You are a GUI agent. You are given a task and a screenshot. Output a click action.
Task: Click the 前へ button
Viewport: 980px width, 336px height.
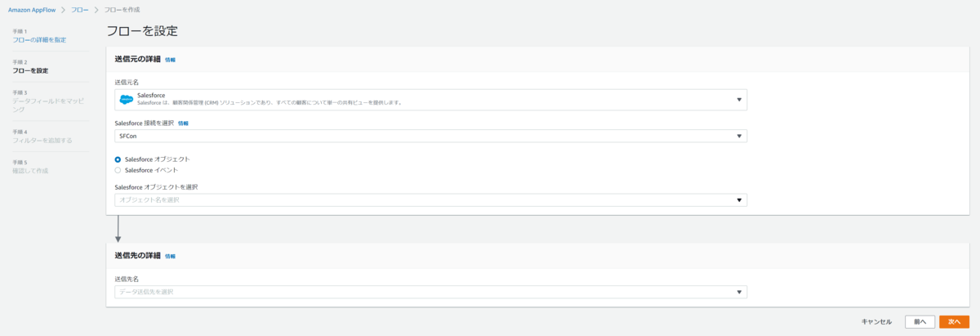click(x=920, y=322)
